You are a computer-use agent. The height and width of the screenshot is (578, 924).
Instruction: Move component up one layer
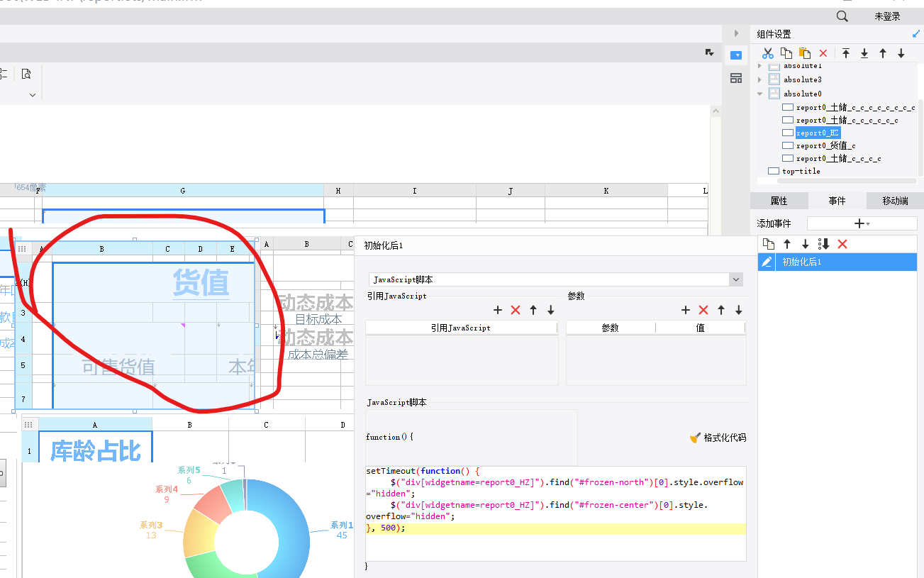coord(883,53)
